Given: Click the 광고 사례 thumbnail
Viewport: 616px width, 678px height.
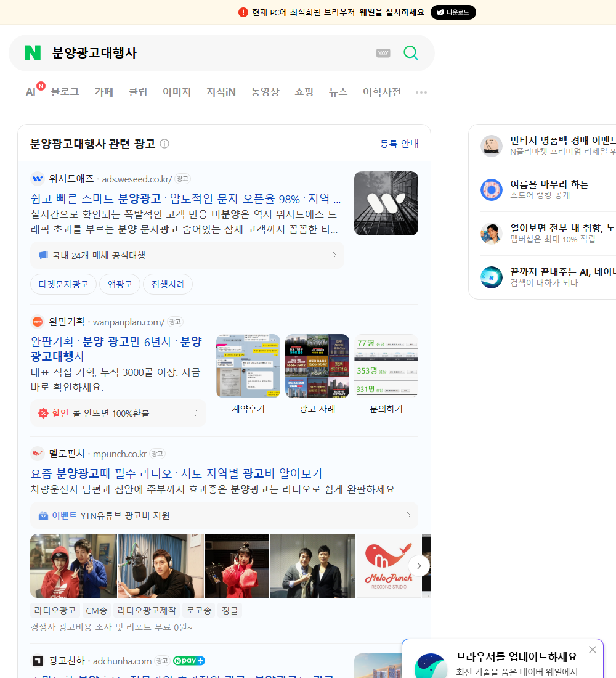Looking at the screenshot, I should point(317,366).
